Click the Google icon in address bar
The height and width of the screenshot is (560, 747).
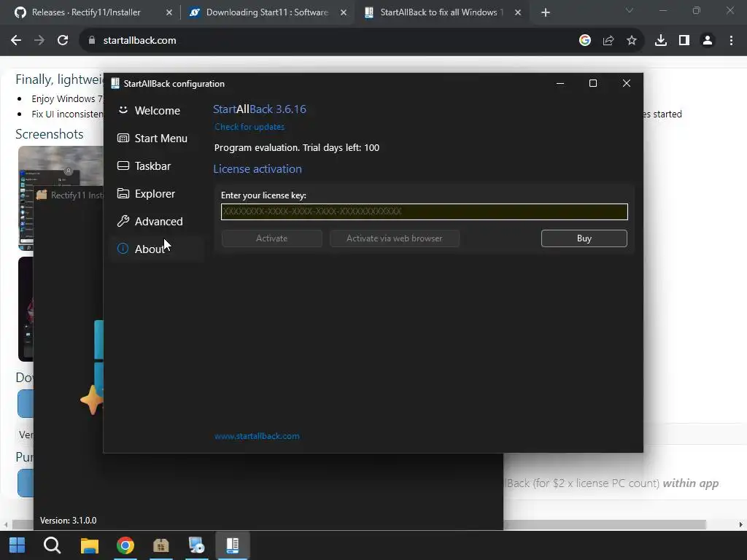[x=585, y=41]
